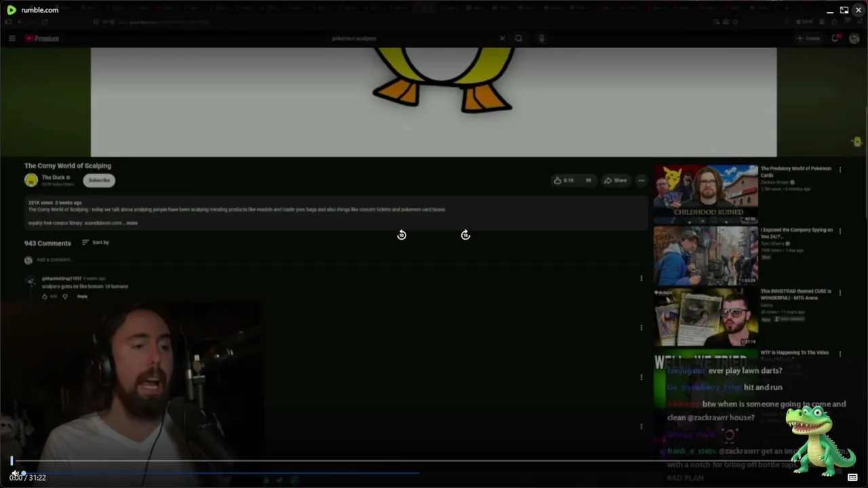This screenshot has width=868, height=488.
Task: Open The Duck channel avatar
Action: pyautogui.click(x=31, y=180)
